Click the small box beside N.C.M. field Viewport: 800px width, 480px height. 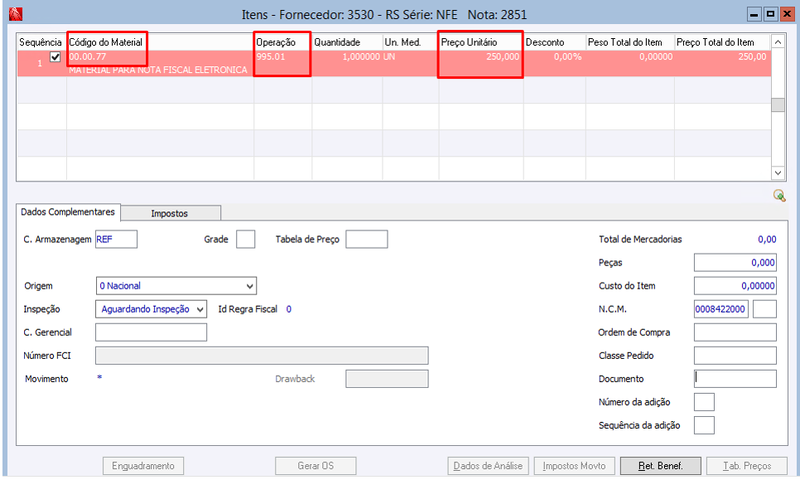765,309
